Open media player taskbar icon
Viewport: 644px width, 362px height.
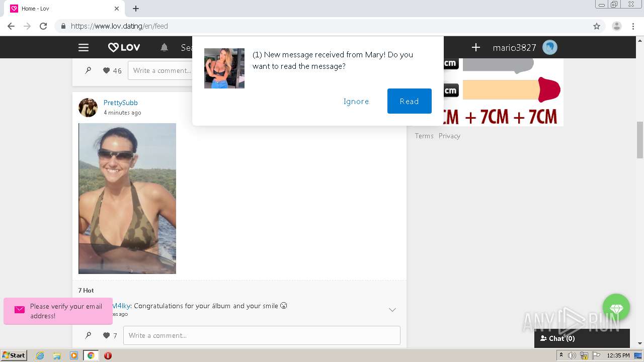pos(74,355)
